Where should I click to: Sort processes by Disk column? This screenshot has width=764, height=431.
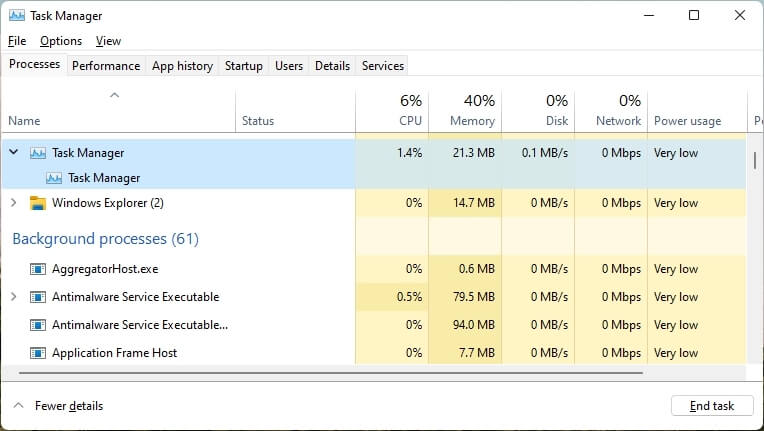pos(538,111)
